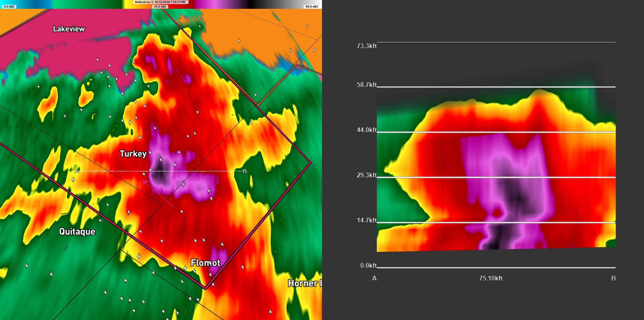The height and width of the screenshot is (320, 644).
Task: Click the 29.3kft altitude label
Action: [x=366, y=175]
